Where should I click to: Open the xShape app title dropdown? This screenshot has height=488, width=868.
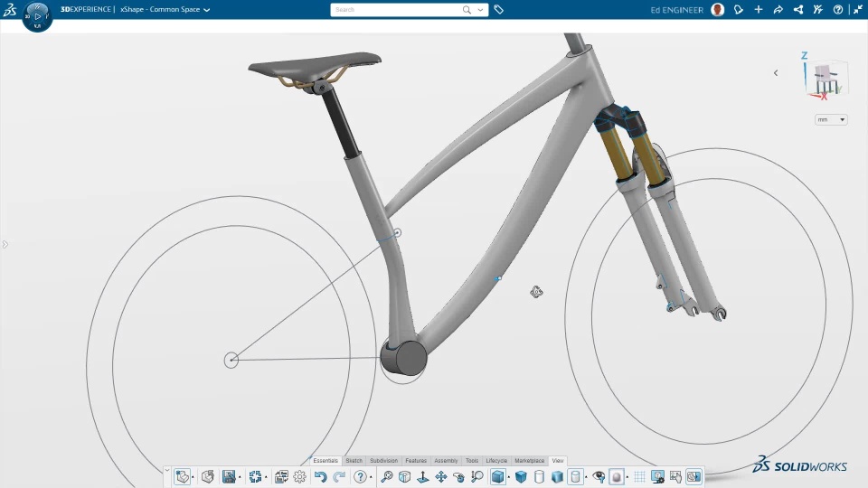pos(206,10)
